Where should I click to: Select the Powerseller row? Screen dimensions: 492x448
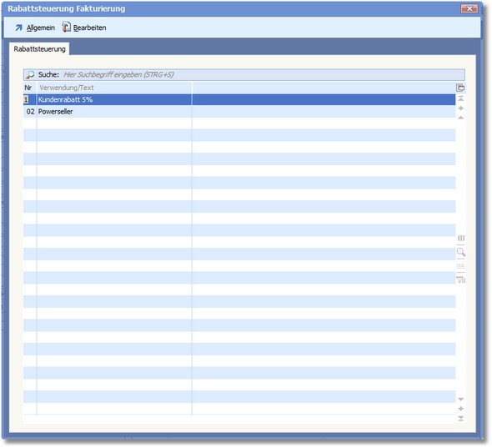coord(239,112)
